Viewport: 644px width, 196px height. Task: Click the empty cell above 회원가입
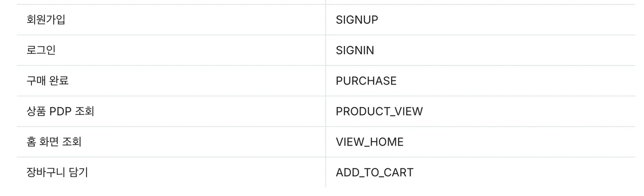coord(171,2)
